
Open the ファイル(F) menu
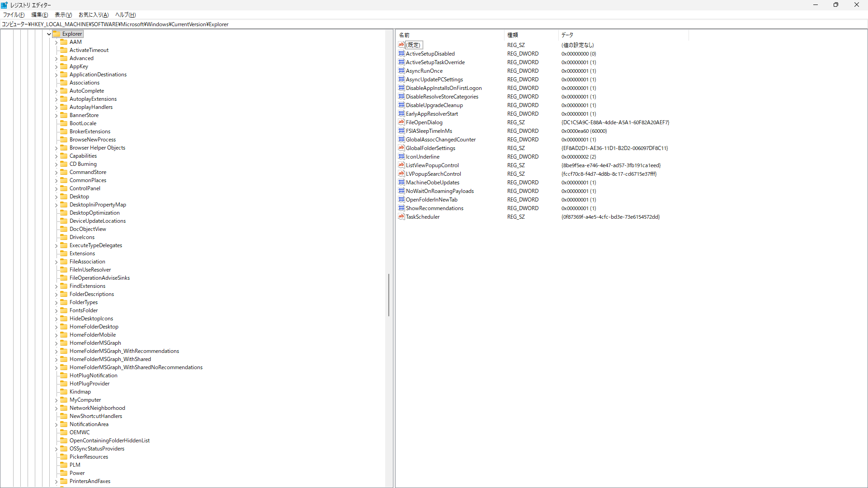(x=14, y=15)
